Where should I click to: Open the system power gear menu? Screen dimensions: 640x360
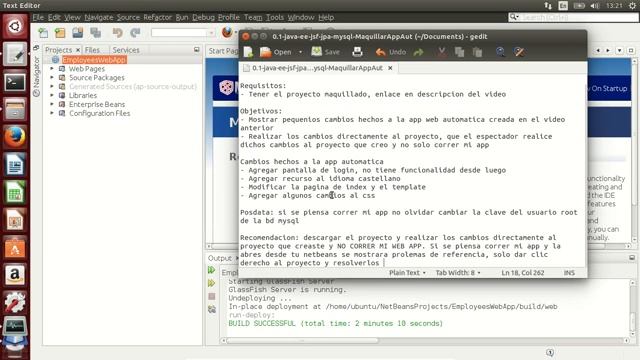click(632, 6)
